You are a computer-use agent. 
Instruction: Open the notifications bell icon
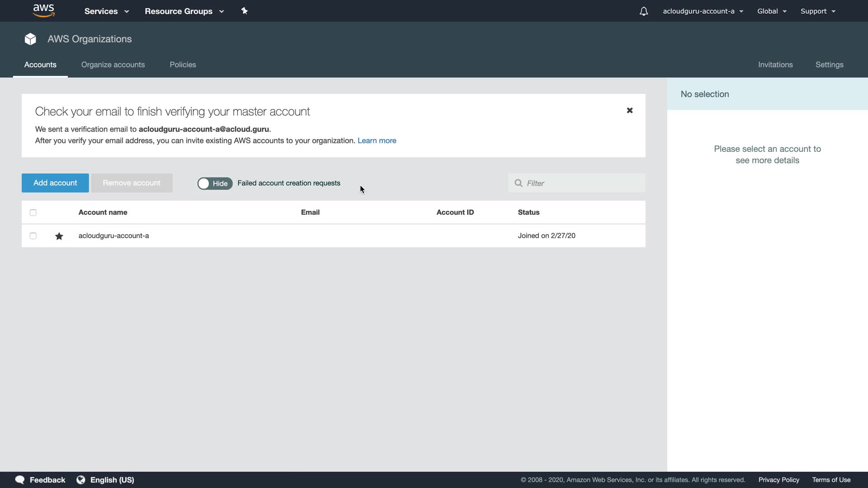(x=643, y=11)
